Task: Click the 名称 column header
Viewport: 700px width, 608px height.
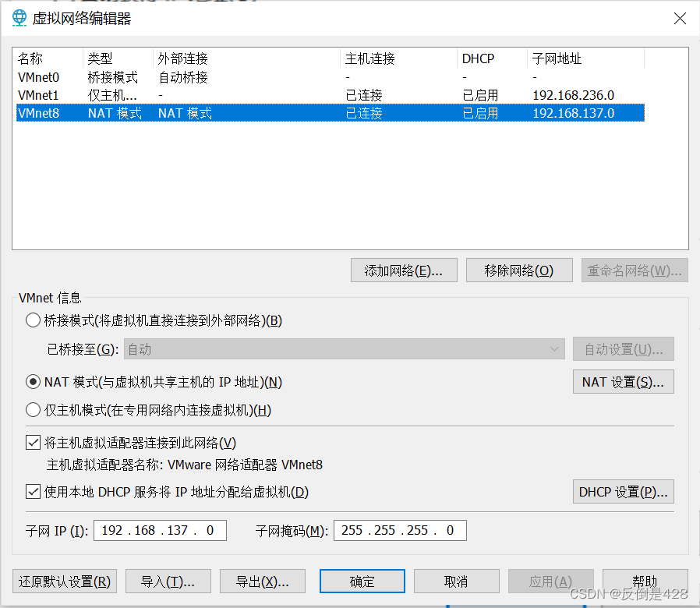Action: 48,58
